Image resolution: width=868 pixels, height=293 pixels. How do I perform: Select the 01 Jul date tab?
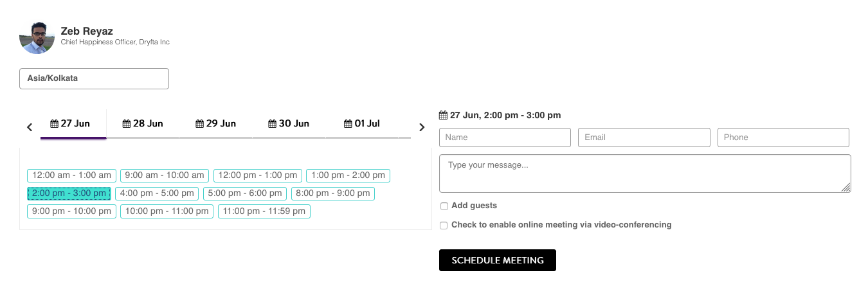(x=362, y=123)
